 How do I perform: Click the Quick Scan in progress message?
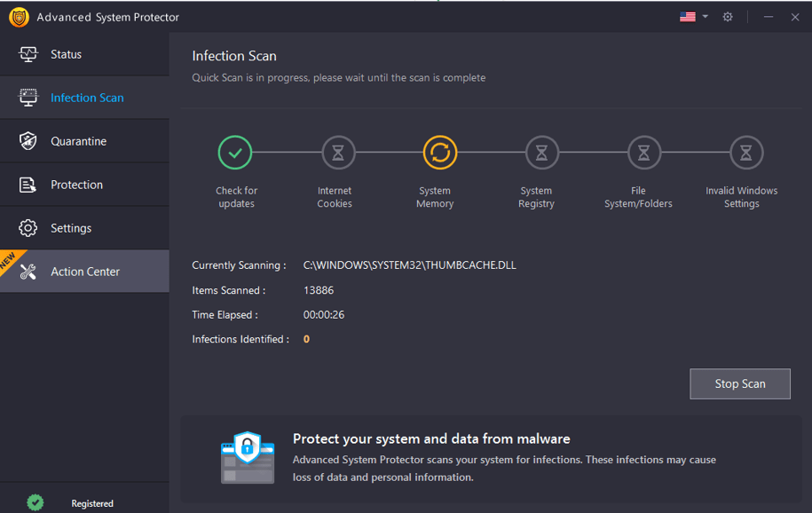[x=339, y=78]
